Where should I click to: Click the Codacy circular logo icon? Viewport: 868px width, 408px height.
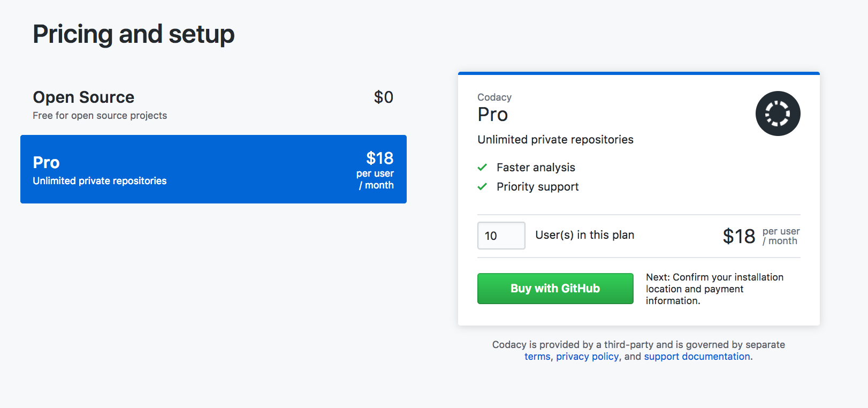(x=778, y=114)
